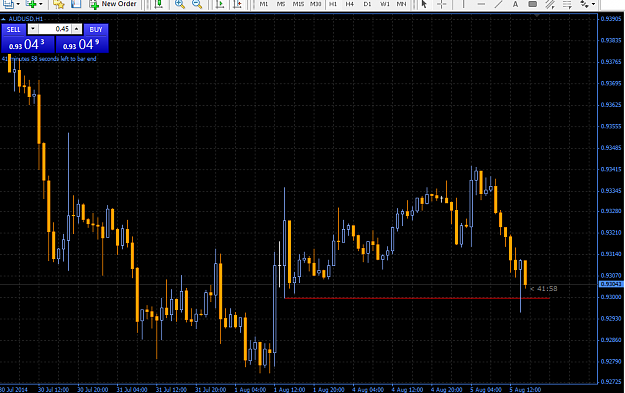Click the '30 Jul 12:00' time axis label
625x393 pixels.
[53, 389]
